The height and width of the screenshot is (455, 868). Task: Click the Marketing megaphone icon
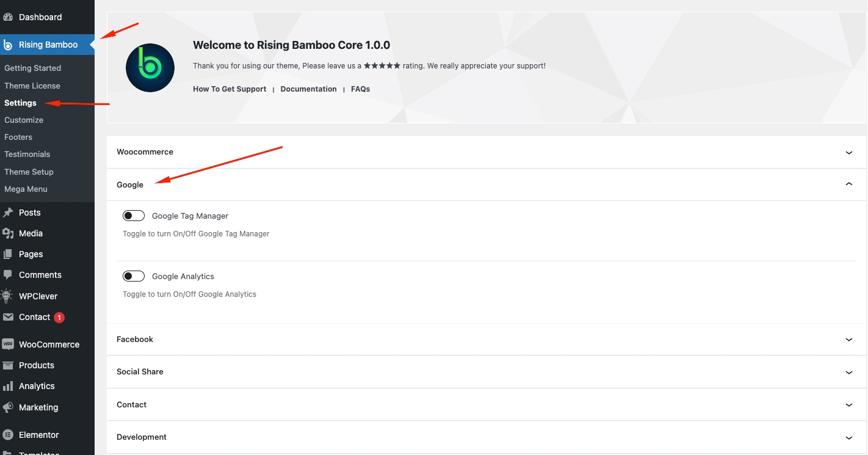pyautogui.click(x=8, y=407)
